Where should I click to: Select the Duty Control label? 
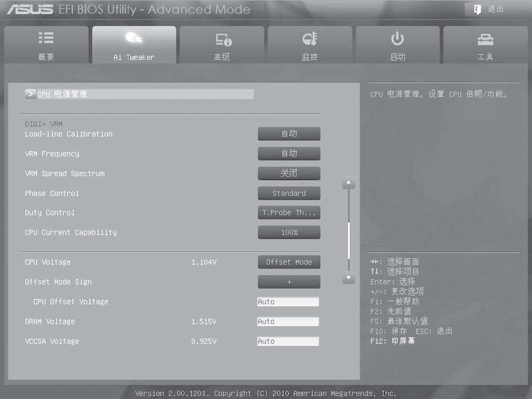pos(50,213)
